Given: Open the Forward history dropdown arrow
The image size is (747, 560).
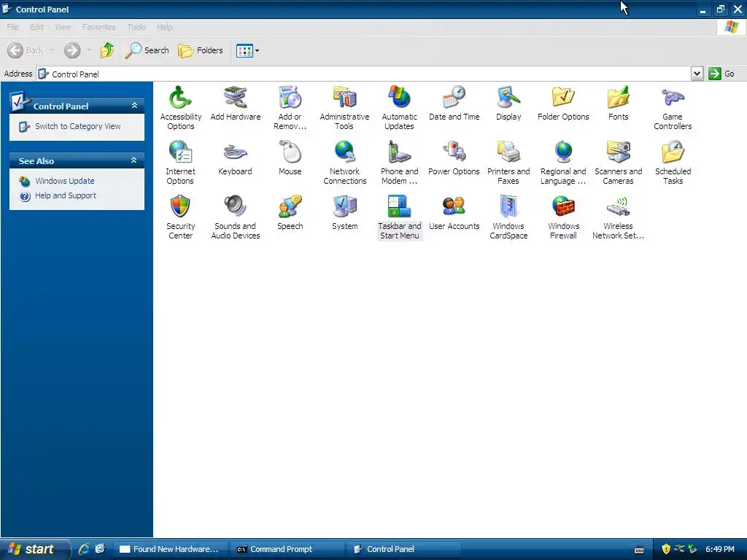Looking at the screenshot, I should (x=88, y=50).
